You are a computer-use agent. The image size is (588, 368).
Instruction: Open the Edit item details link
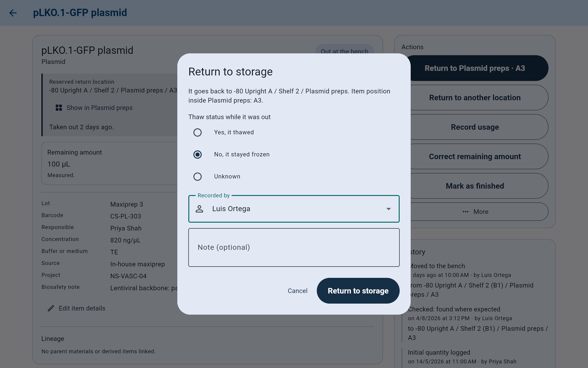coord(76,308)
